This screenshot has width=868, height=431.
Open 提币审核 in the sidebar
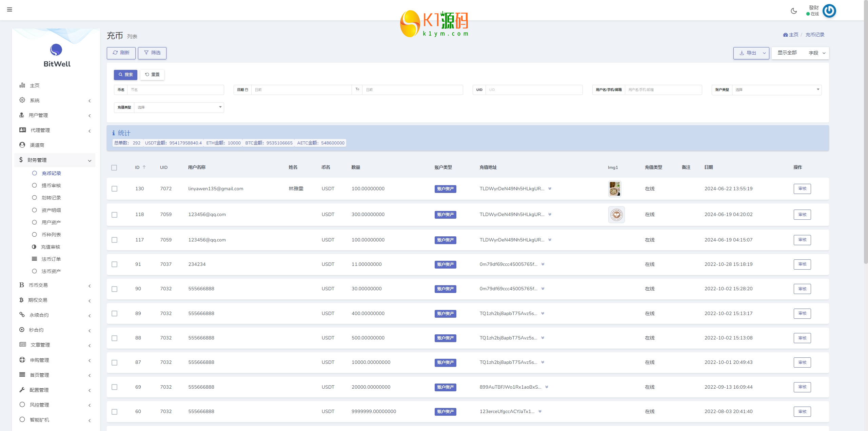[51, 185]
